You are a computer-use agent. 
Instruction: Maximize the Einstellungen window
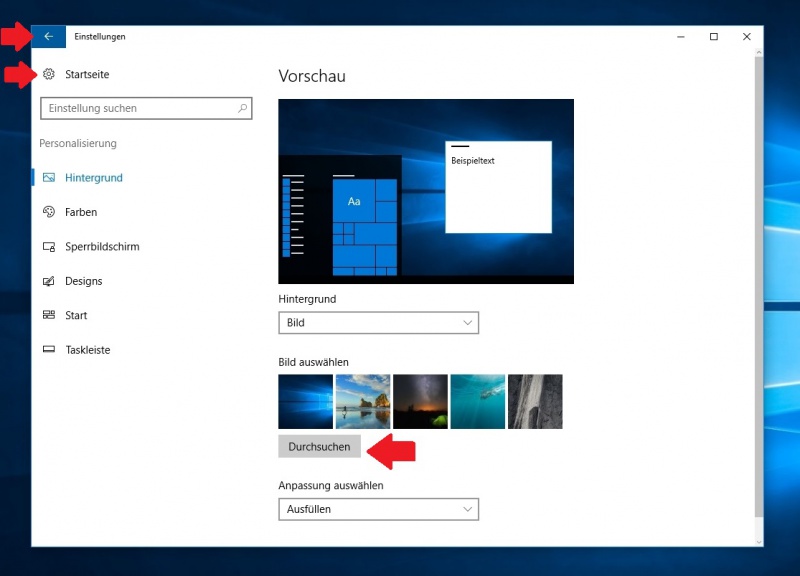pyautogui.click(x=714, y=37)
